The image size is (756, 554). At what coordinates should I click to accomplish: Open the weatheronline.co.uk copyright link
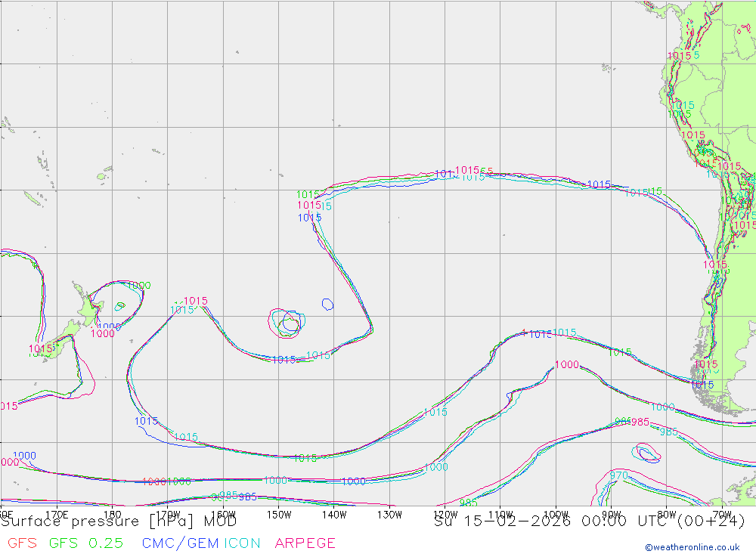coord(692,547)
